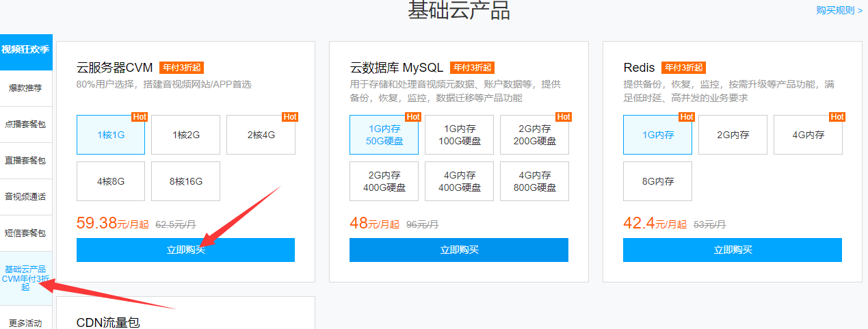Click the 云服务器CVM title
Image resolution: width=868 pixels, height=329 pixels.
pyautogui.click(x=115, y=68)
